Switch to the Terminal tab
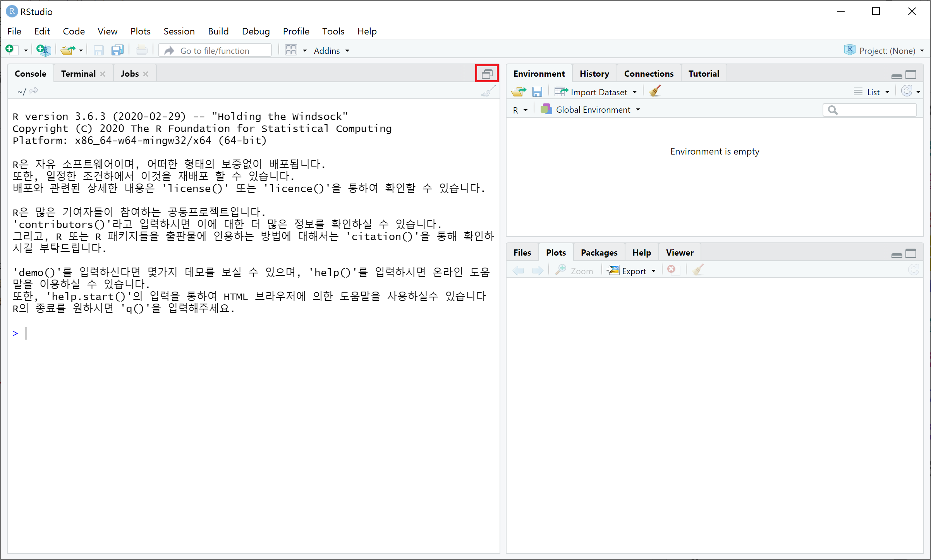The width and height of the screenshot is (931, 560). 78,74
